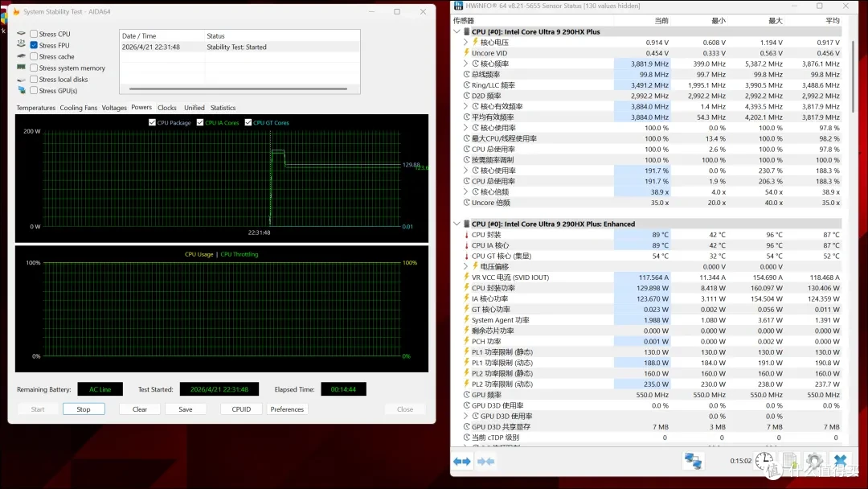This screenshot has height=489, width=868.
Task: Click HWiNFO reset clock timer icon
Action: coord(764,461)
